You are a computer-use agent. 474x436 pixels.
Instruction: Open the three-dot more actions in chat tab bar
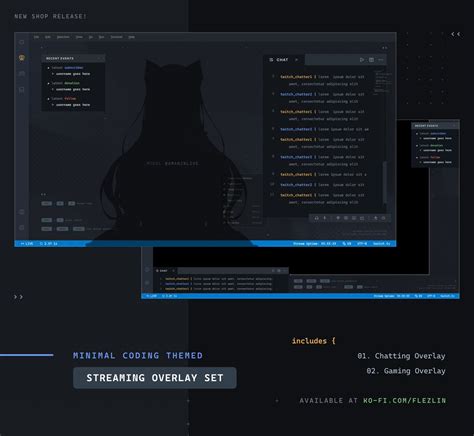pyautogui.click(x=381, y=60)
